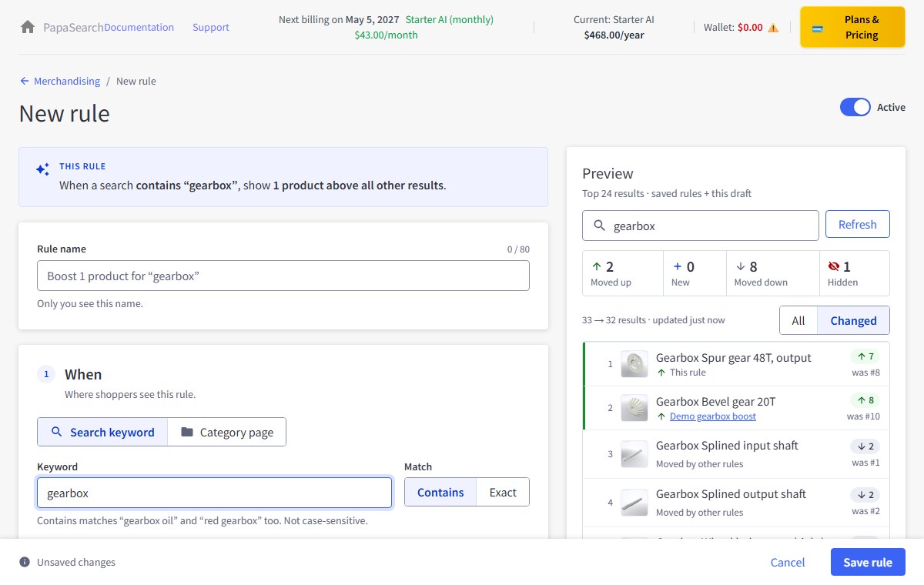The height and width of the screenshot is (585, 924).
Task: Open the Support link
Action: click(211, 27)
